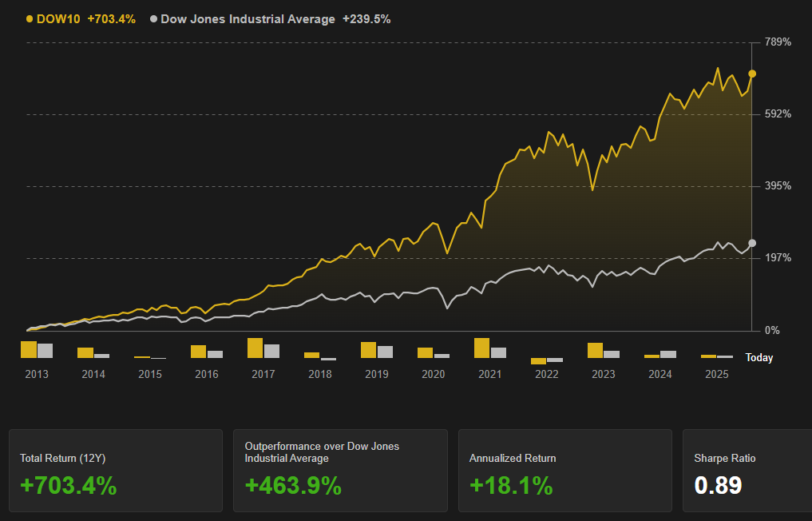
Task: Select the 2025 year label on timeline
Action: (x=717, y=374)
